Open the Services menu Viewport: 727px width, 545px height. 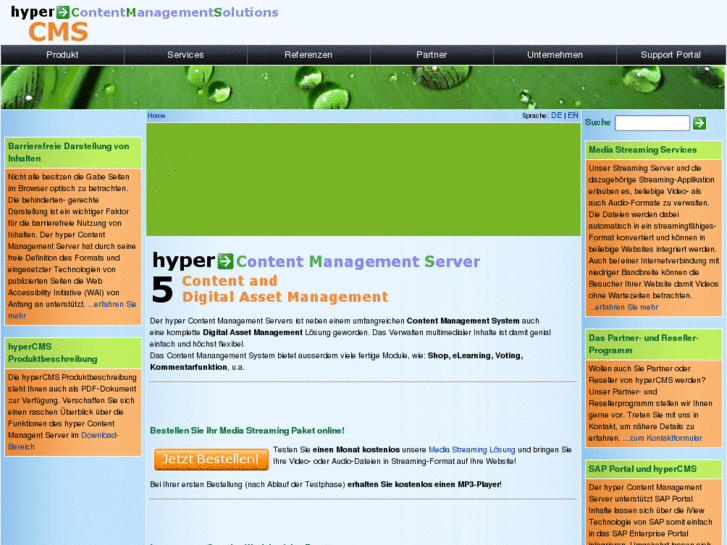tap(185, 55)
